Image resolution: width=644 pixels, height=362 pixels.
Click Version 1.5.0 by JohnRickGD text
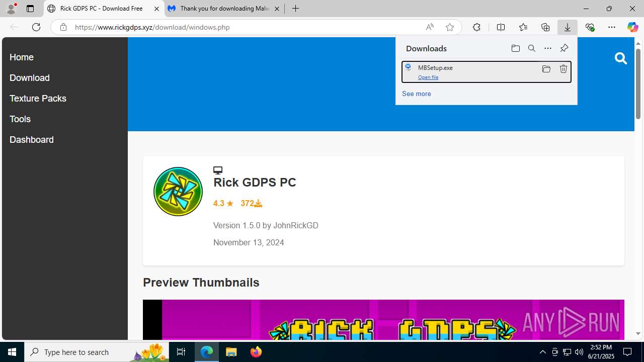coord(266,226)
